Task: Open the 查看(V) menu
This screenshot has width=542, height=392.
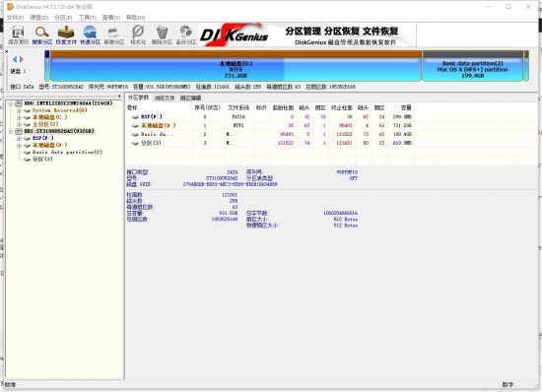Action: coord(111,18)
